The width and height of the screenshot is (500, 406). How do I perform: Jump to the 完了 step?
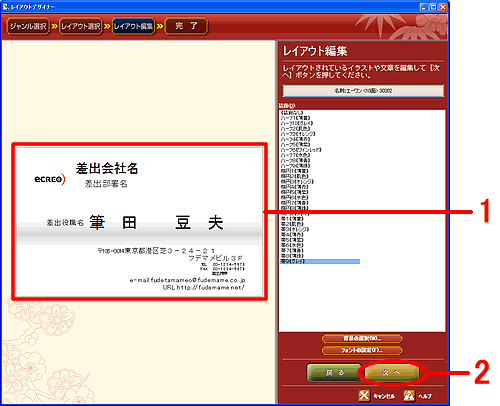(x=186, y=26)
